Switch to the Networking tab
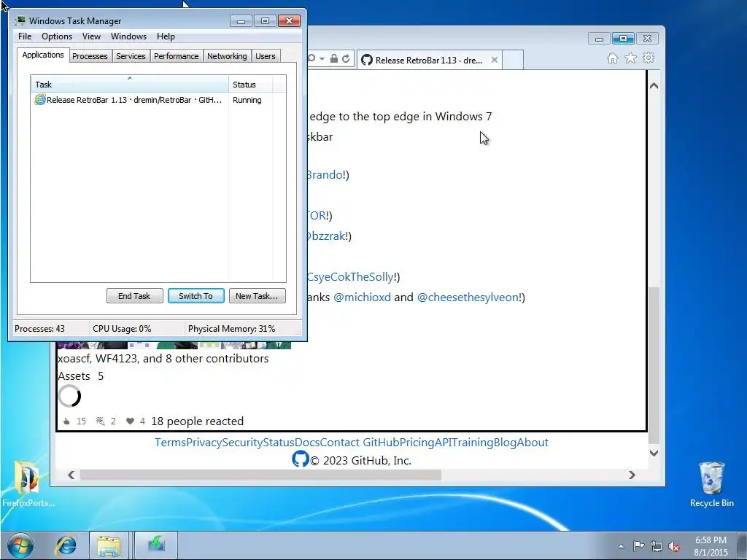 coord(227,56)
